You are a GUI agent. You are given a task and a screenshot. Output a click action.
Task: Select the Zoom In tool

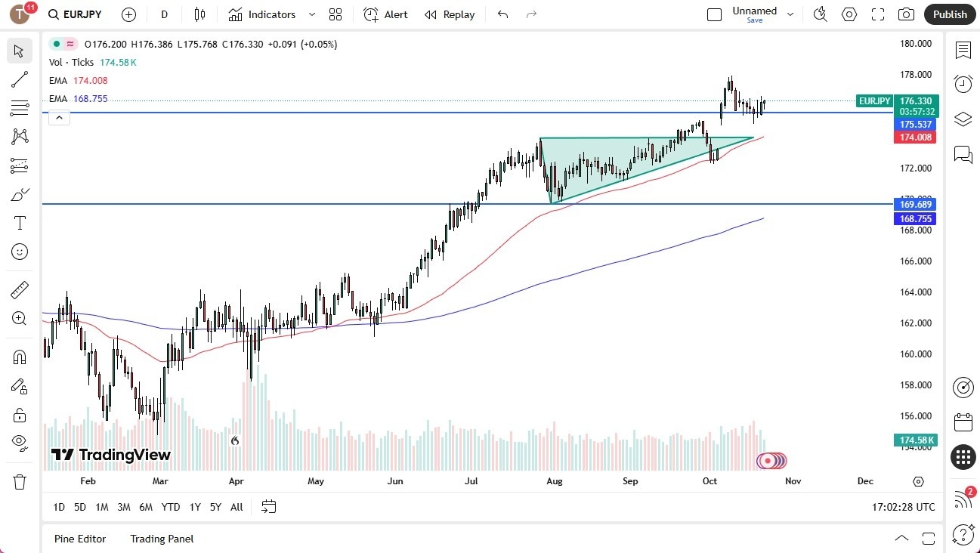point(19,318)
